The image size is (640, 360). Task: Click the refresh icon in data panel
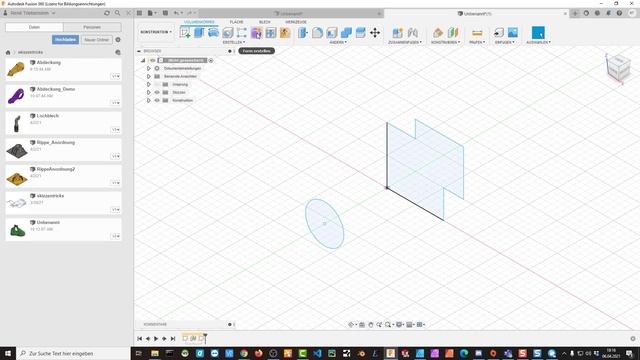[x=107, y=13]
